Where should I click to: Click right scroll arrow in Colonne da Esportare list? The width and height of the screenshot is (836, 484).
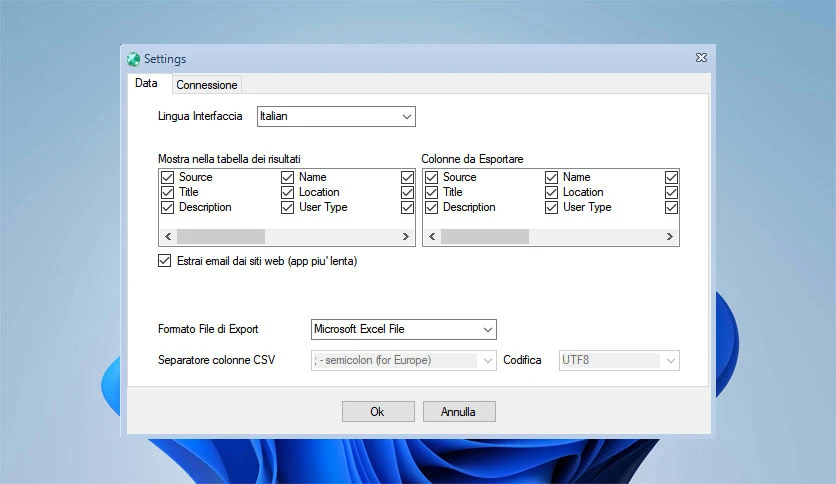pyautogui.click(x=670, y=236)
